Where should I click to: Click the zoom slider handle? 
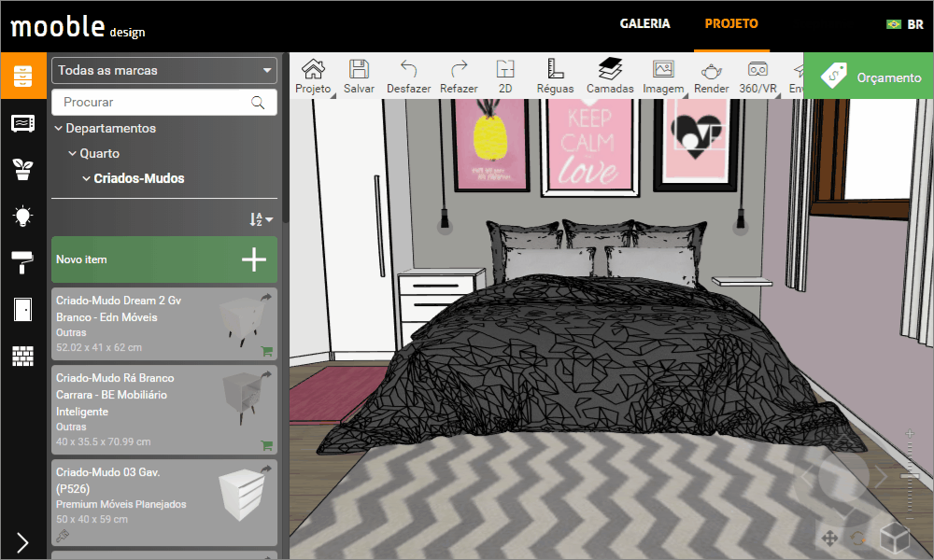(x=910, y=476)
